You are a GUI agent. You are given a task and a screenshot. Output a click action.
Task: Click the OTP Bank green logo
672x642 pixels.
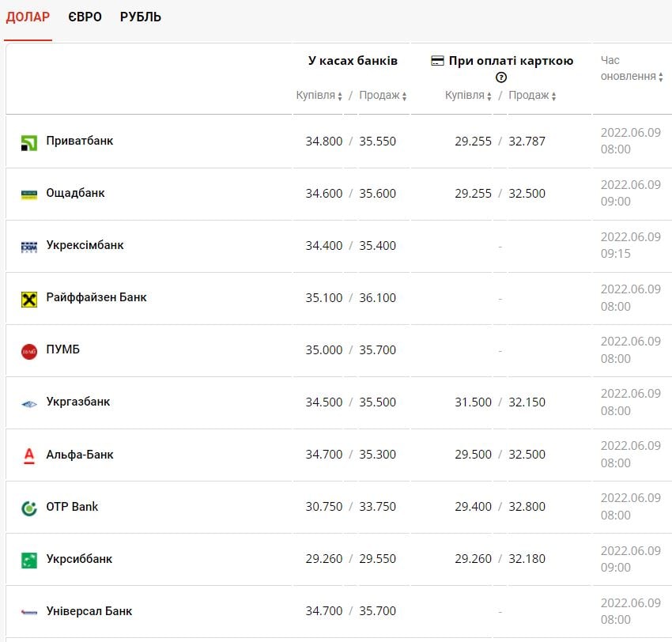tap(29, 508)
